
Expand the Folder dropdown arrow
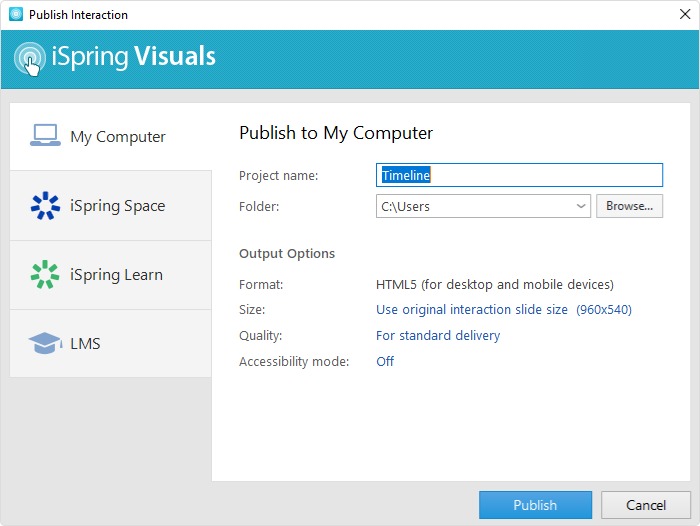(581, 206)
